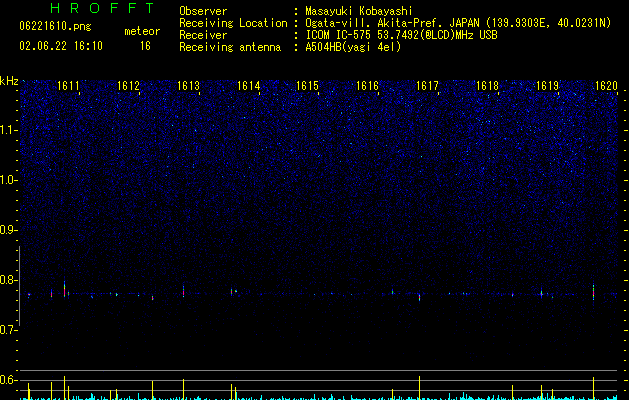Click the A504HB(yagi 4el) antenna text
Screen dimensions: 629x400
[x=353, y=47]
